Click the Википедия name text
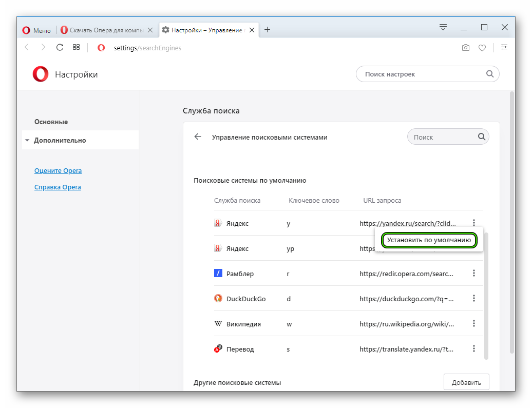 (243, 324)
